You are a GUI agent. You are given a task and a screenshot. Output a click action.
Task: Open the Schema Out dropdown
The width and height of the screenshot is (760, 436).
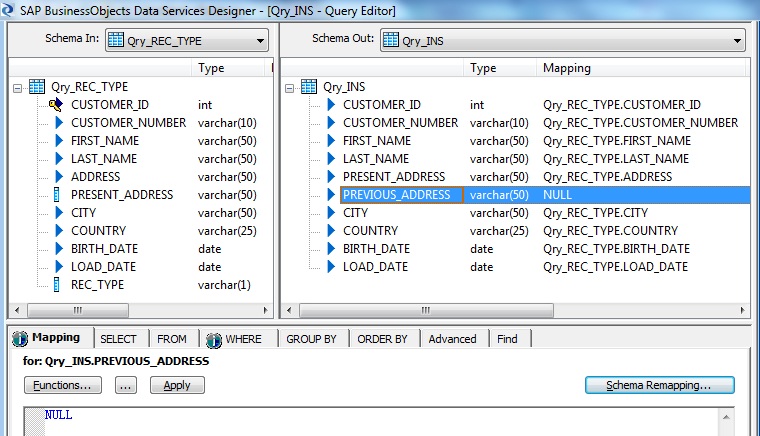pyautogui.click(x=737, y=41)
